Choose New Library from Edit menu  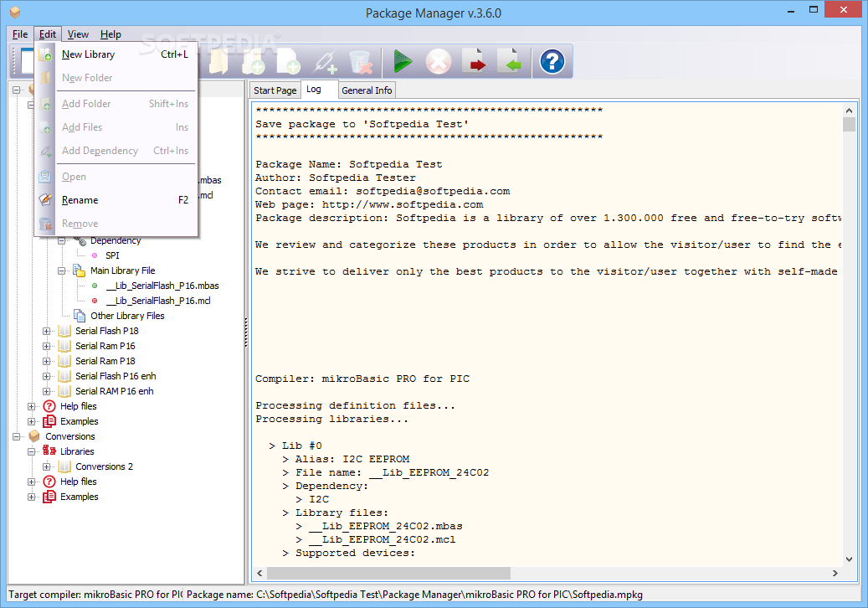pos(116,54)
